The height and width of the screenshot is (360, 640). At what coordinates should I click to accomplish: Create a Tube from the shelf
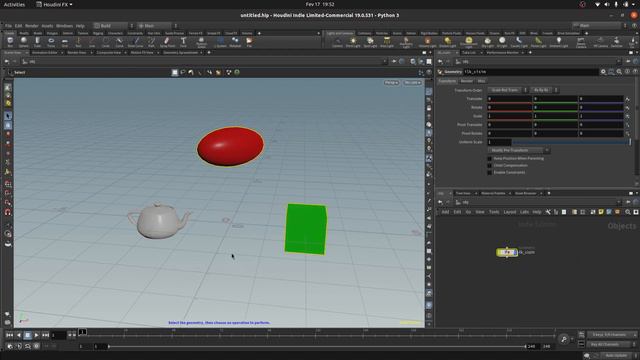pos(37,41)
